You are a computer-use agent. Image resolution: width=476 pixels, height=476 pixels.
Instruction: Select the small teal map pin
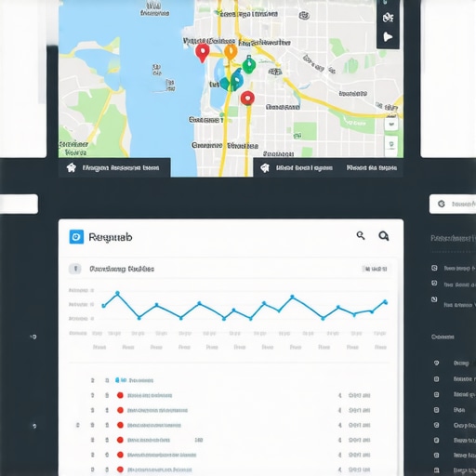tap(224, 84)
